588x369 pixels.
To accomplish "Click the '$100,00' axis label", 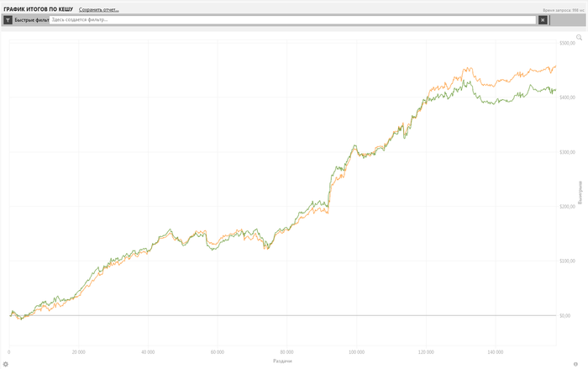I will (x=567, y=261).
